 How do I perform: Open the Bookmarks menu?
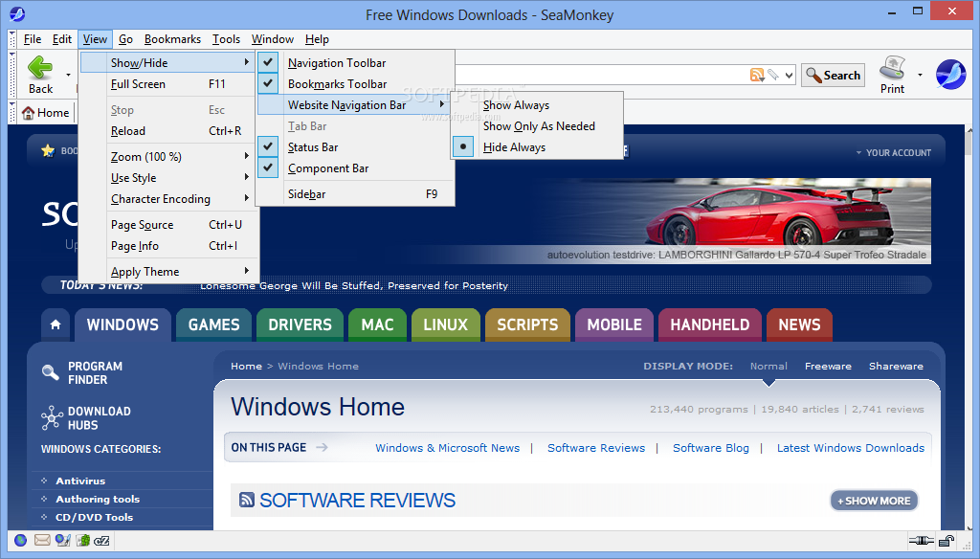pos(172,39)
